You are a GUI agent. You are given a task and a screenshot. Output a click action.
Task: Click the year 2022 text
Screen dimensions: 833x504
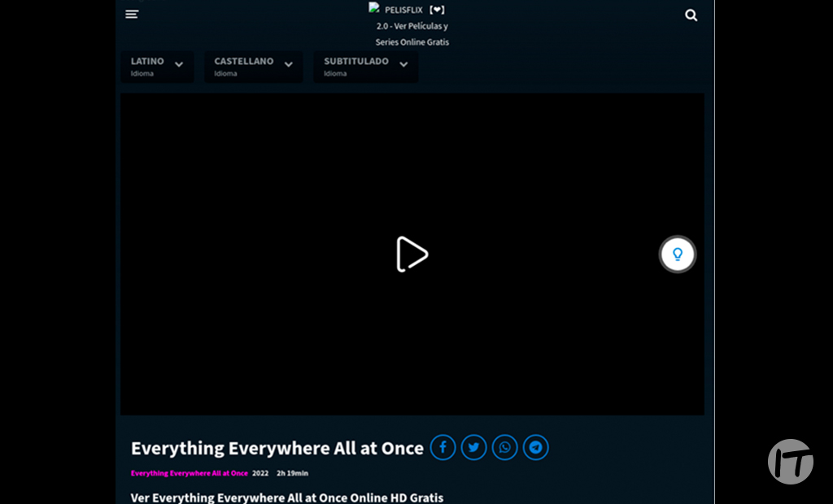[260, 472]
